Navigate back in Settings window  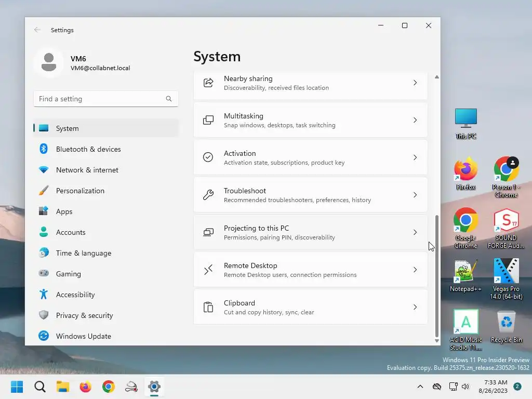(x=37, y=30)
